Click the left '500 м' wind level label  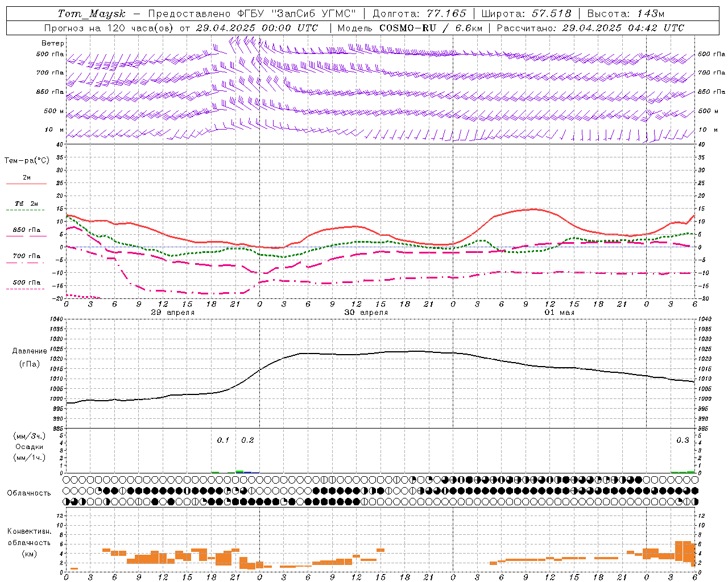coord(54,111)
